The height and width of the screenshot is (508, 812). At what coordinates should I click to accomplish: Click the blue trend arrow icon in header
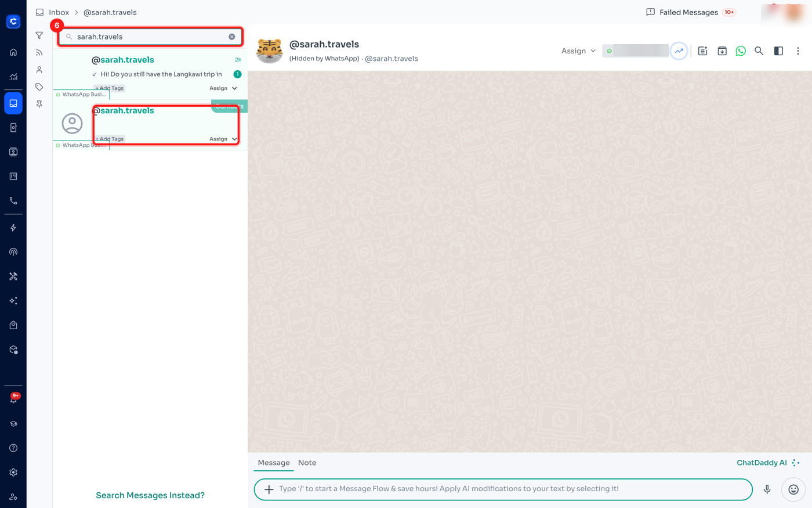(679, 51)
